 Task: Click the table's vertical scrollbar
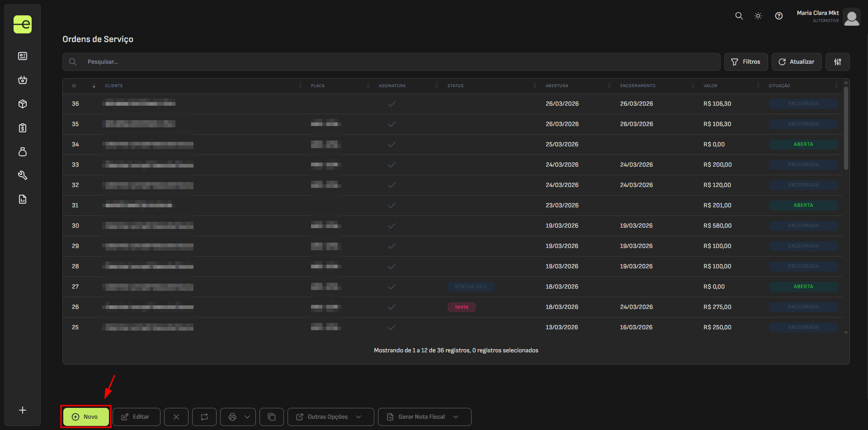click(846, 129)
